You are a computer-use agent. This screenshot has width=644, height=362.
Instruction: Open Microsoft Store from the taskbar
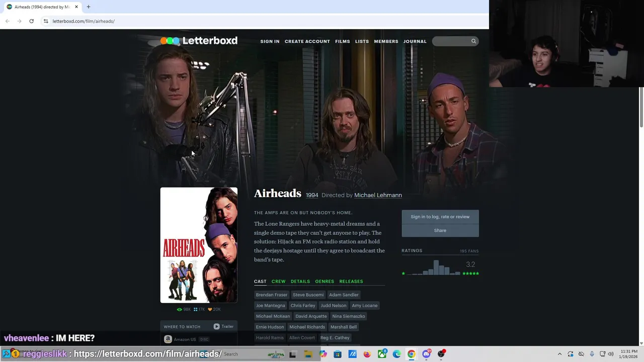pyautogui.click(x=338, y=354)
